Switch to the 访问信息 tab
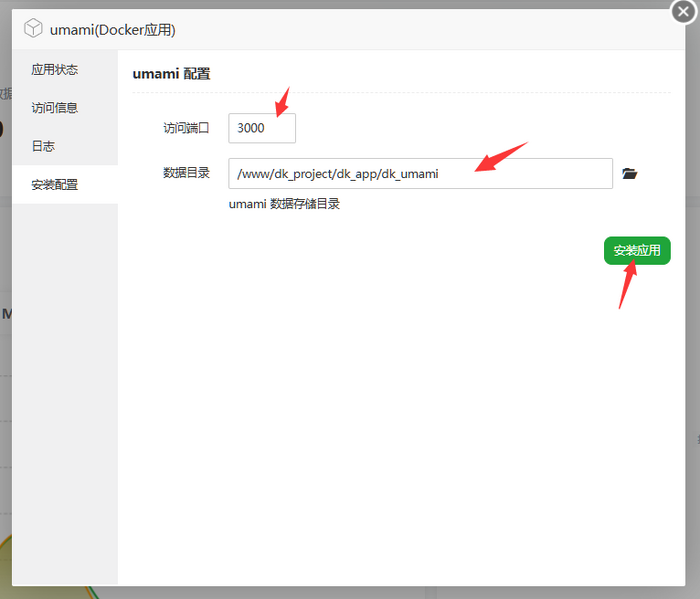This screenshot has width=700, height=599. (x=55, y=108)
